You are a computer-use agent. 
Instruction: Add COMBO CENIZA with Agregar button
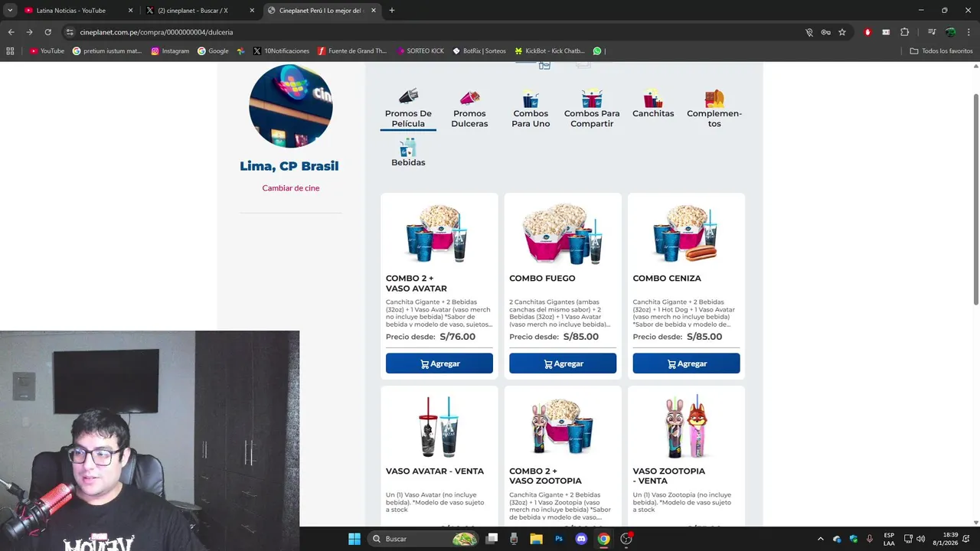pyautogui.click(x=686, y=364)
